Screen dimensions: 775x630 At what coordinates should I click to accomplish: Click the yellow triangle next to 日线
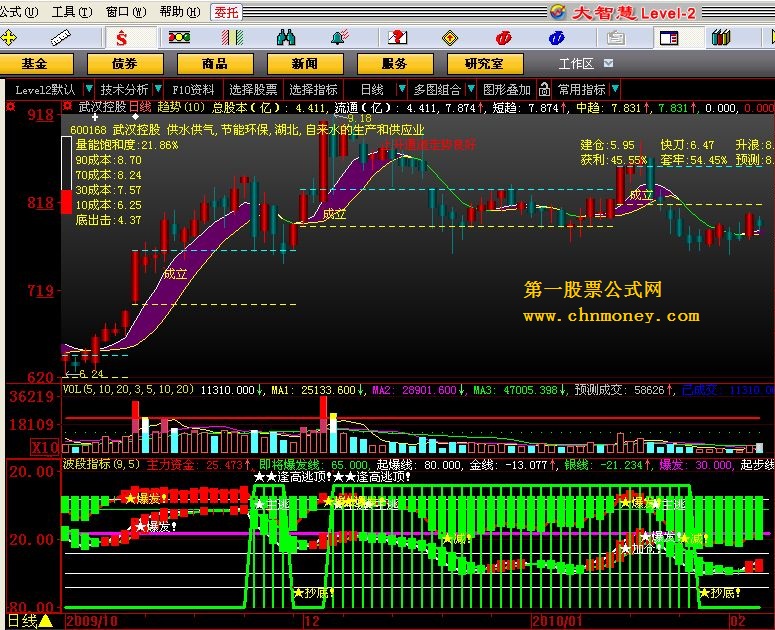45,621
